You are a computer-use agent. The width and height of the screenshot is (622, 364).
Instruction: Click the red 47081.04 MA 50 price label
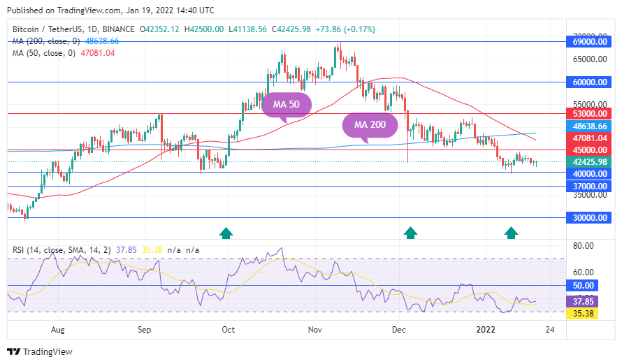coord(589,138)
